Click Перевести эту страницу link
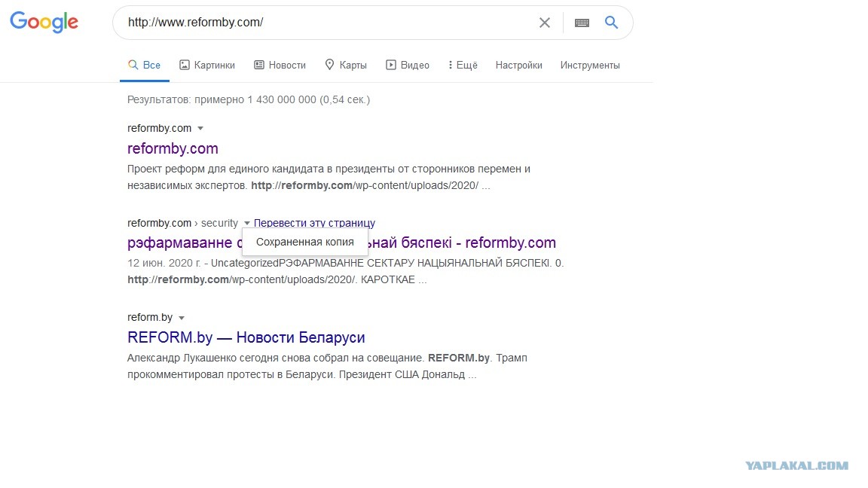The width and height of the screenshot is (868, 488). (x=314, y=223)
